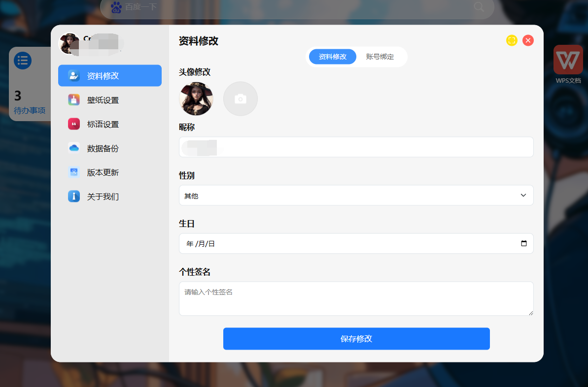Click the to-do list icon in widget
Screen dimensions: 588x387
[x=23, y=61]
